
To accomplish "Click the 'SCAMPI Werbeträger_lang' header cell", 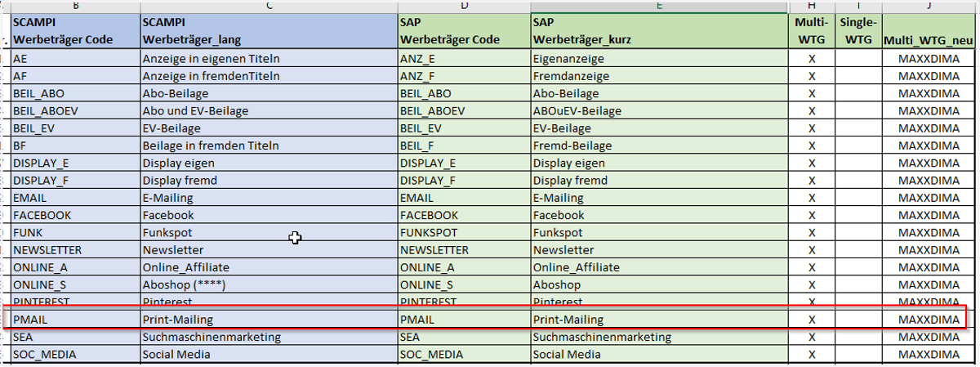I will (x=269, y=30).
